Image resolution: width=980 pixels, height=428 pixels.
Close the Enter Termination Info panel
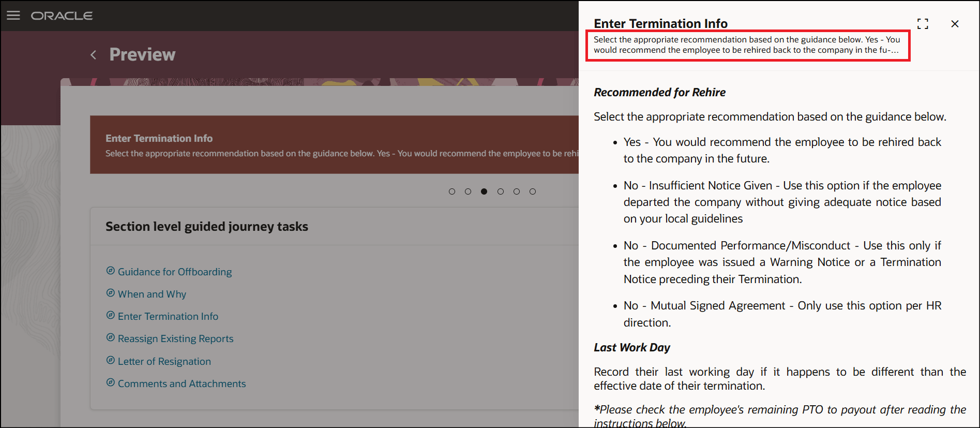(x=955, y=24)
